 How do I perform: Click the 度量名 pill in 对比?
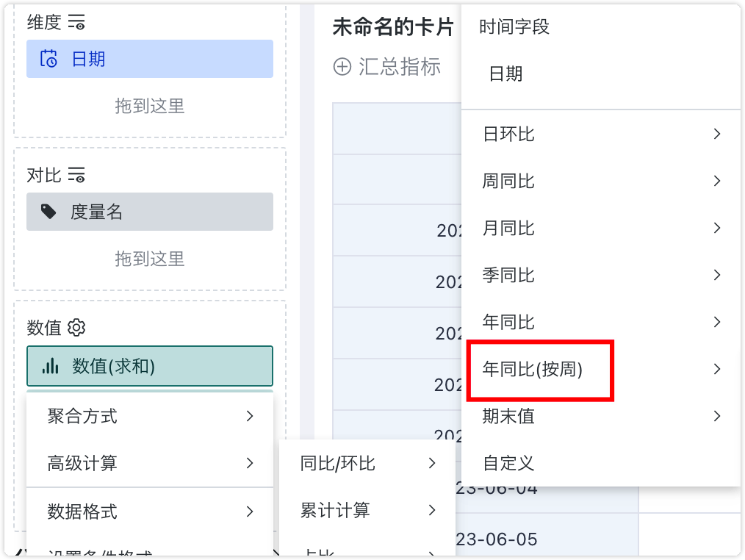150,212
